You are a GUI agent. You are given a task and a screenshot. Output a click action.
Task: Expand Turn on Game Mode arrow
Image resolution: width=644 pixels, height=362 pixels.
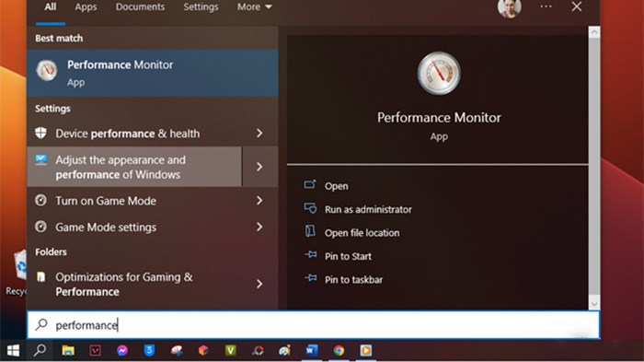click(259, 200)
